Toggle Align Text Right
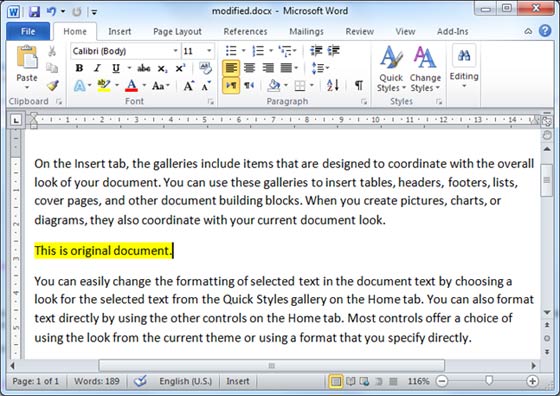This screenshot has width=560, height=396. [x=268, y=68]
